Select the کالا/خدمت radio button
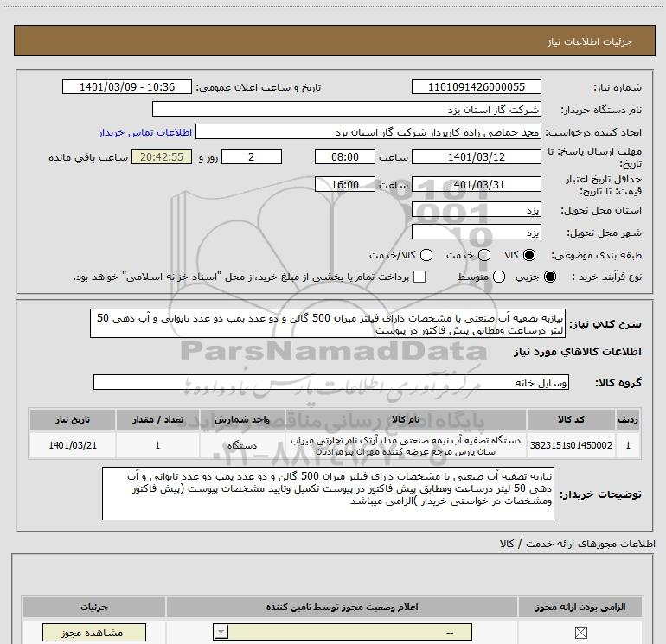 click(426, 255)
